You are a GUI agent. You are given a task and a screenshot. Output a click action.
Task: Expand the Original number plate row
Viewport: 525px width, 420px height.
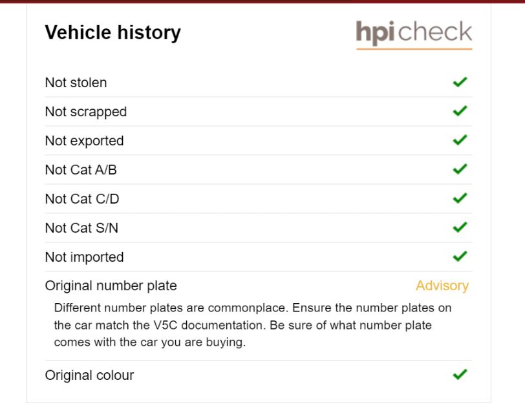coord(111,286)
